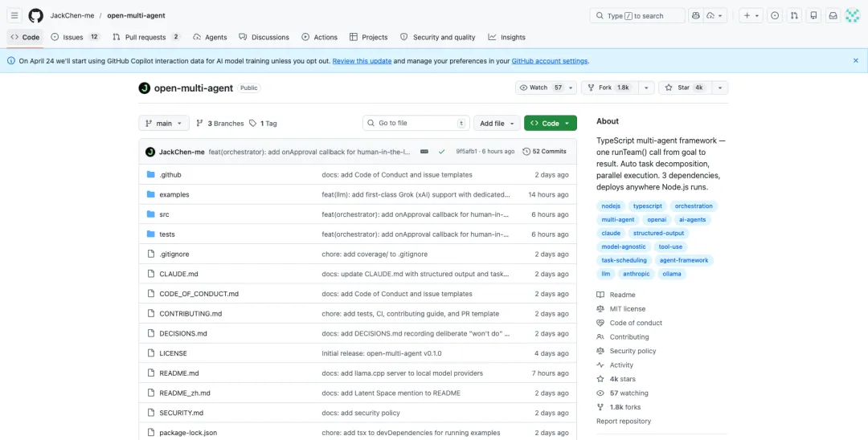868x440 pixels.
Task: Open the Insights tab
Action: tap(506, 37)
